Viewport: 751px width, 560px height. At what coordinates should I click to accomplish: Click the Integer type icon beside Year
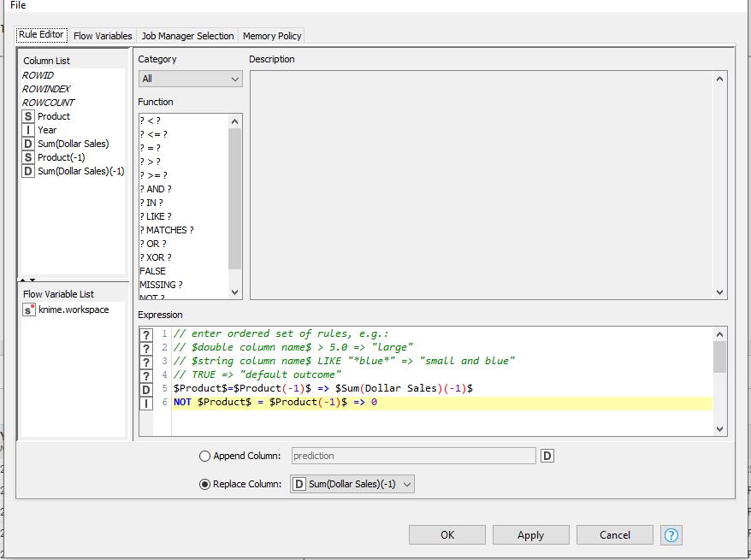28,130
